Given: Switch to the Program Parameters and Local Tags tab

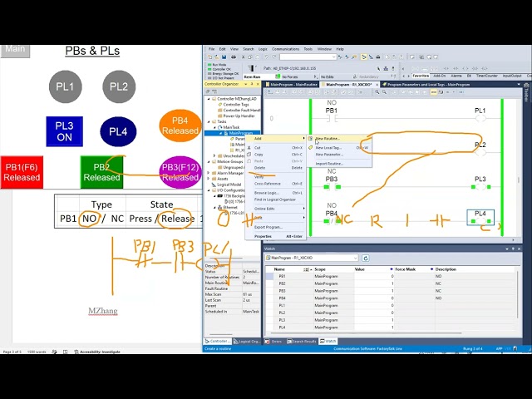Looking at the screenshot, I should [x=426, y=85].
